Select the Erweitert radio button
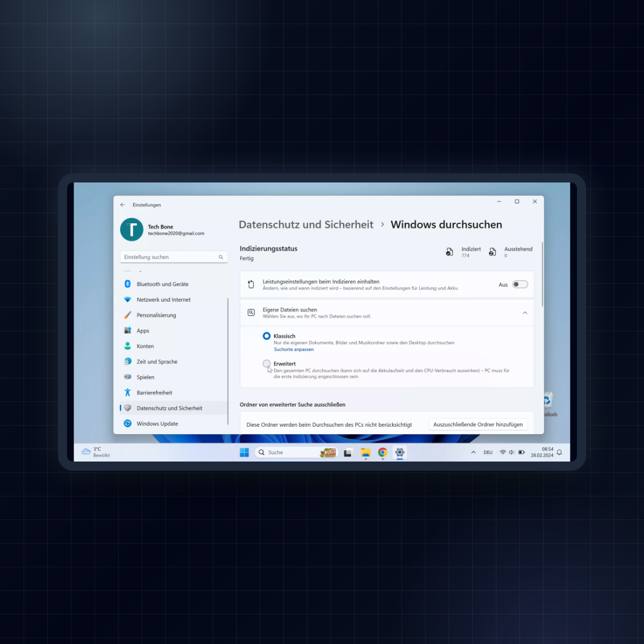Screen dimensions: 644x644 coord(267,364)
